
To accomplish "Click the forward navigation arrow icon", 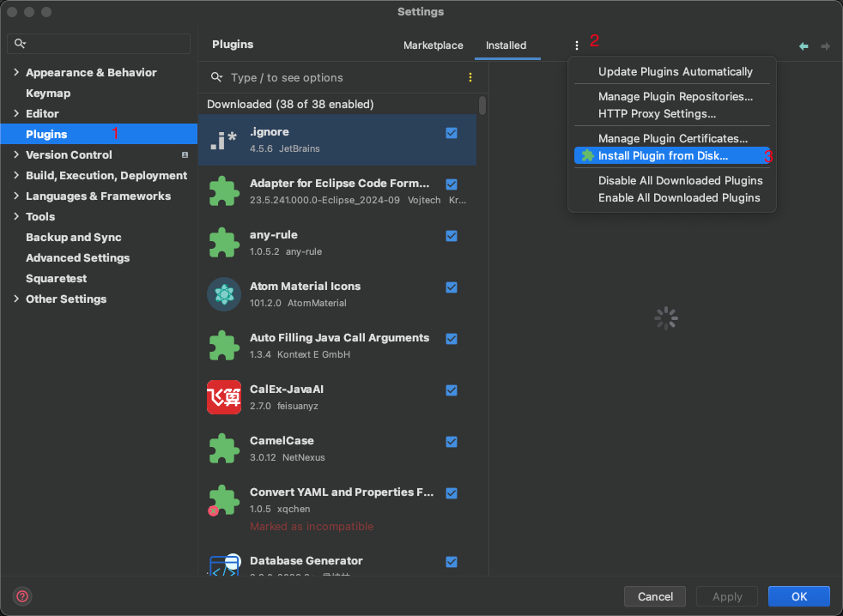I will 825,46.
